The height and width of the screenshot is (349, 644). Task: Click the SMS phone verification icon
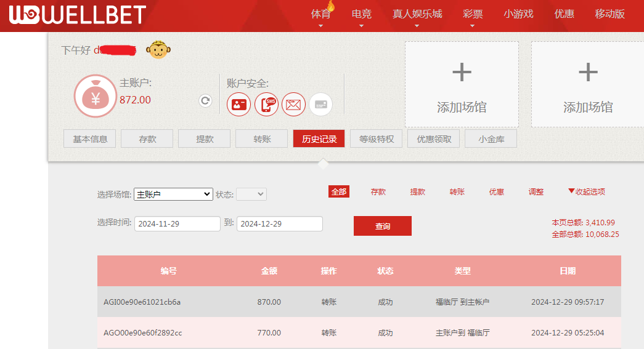coord(266,104)
